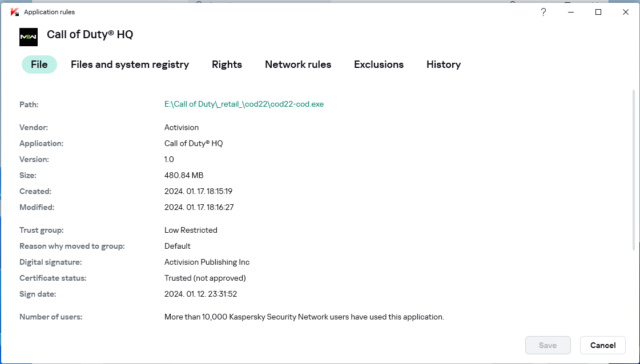Click the Save button
This screenshot has width=640, height=364.
(x=548, y=345)
